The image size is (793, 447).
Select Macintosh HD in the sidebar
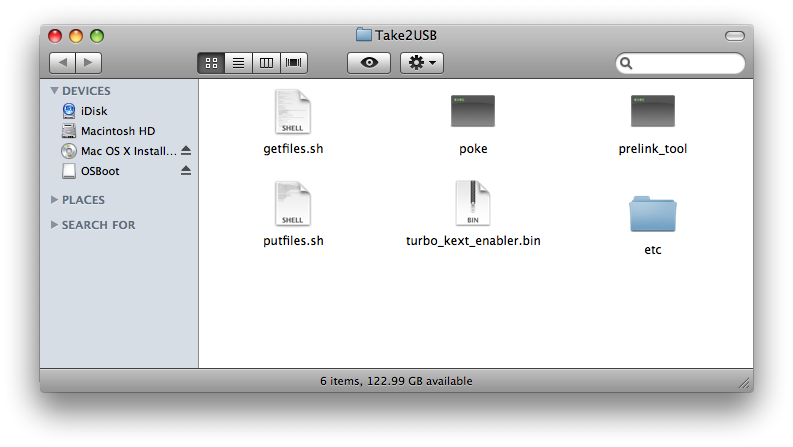(x=119, y=131)
